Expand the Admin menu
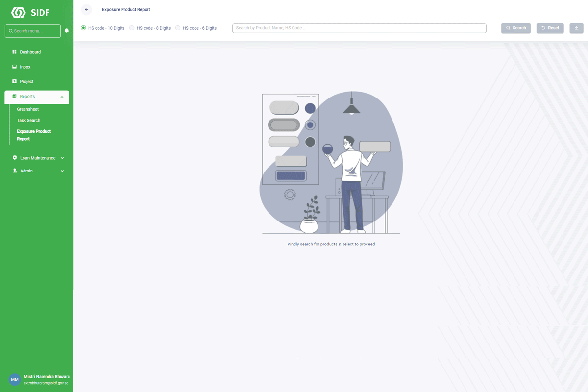 [62, 171]
